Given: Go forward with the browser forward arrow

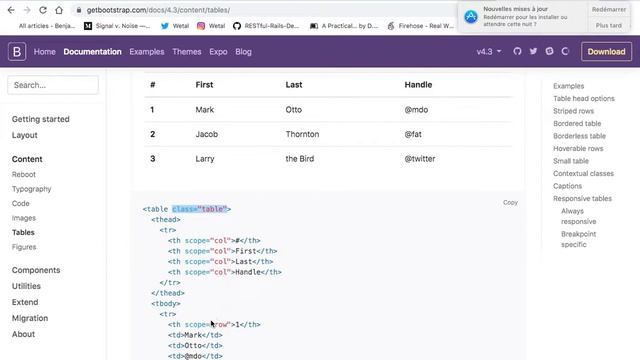Looking at the screenshot, I should coord(27,10).
